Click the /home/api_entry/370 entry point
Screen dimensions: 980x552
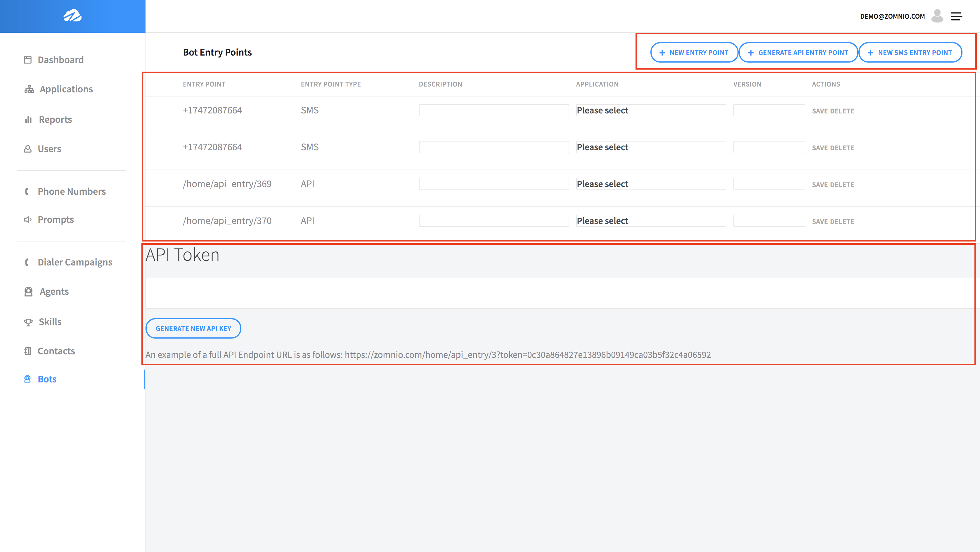pos(227,221)
